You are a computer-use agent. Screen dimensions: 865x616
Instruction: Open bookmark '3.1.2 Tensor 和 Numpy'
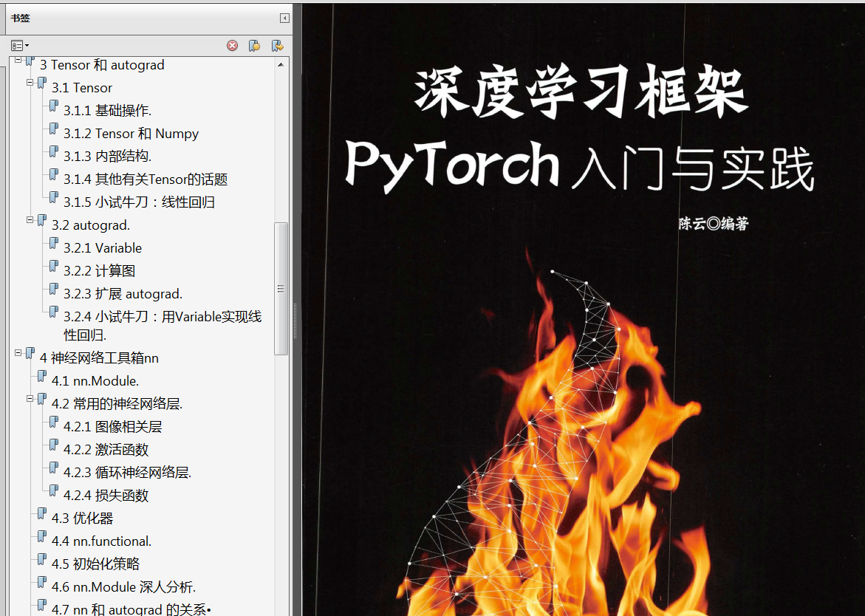point(131,134)
